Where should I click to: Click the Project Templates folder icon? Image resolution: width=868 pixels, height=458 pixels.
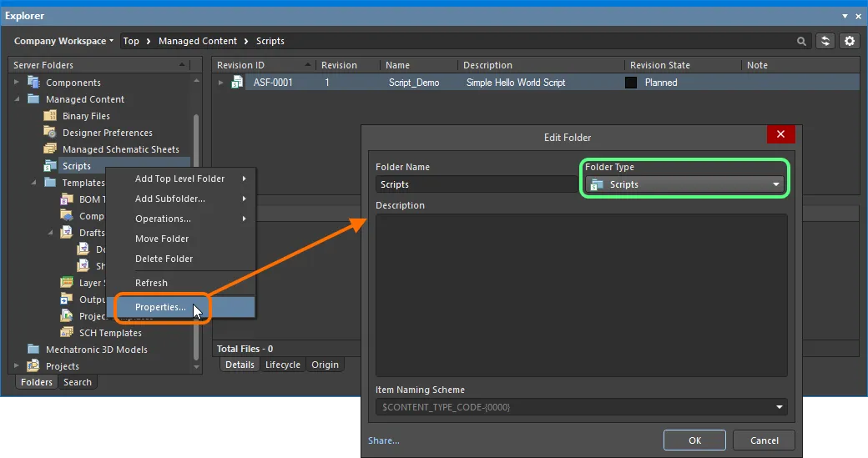tap(67, 316)
